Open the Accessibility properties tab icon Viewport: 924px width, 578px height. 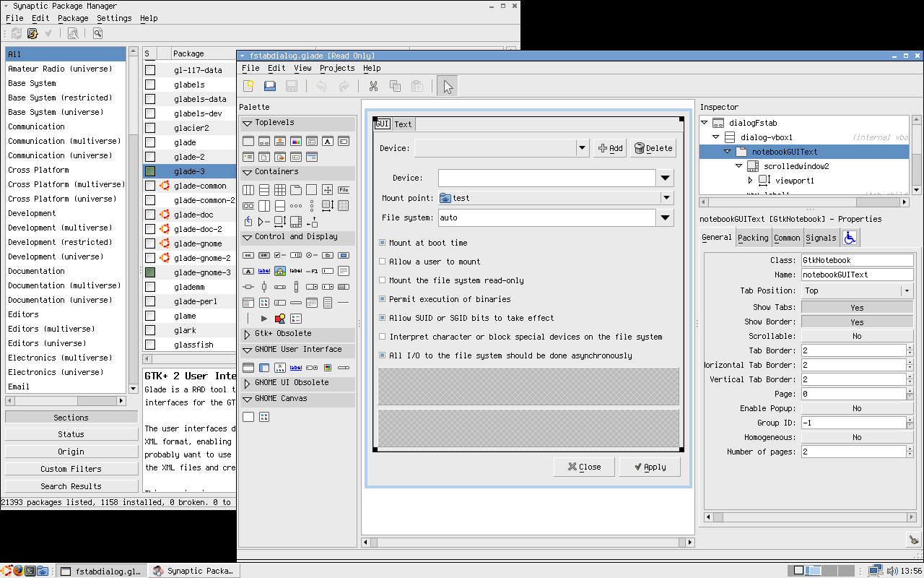click(850, 238)
